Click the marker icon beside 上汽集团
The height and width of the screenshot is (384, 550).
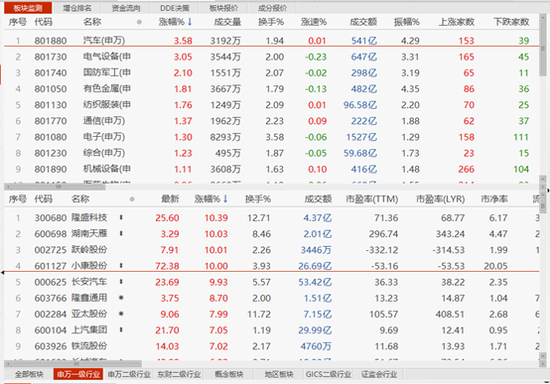(x=121, y=330)
